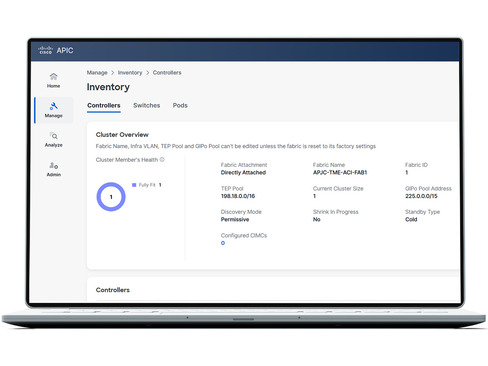Click Discovery Mode value Permissive

coord(235,219)
